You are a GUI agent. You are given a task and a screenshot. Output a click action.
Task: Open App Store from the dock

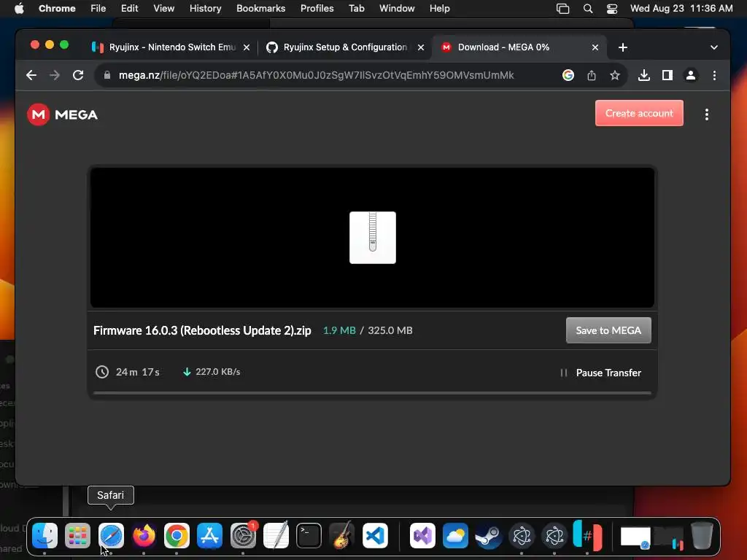[209, 536]
